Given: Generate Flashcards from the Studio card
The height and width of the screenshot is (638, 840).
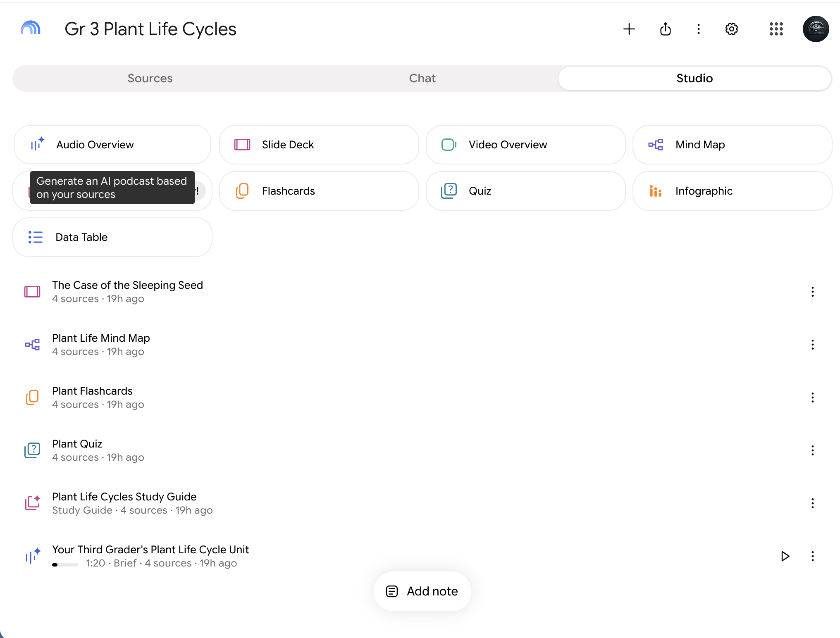Looking at the screenshot, I should 319,191.
